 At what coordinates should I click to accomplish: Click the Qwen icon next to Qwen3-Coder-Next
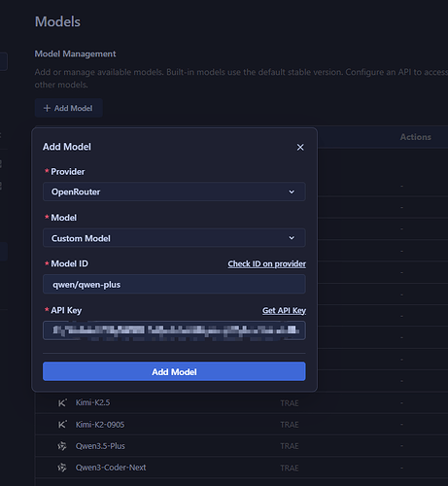(x=62, y=468)
